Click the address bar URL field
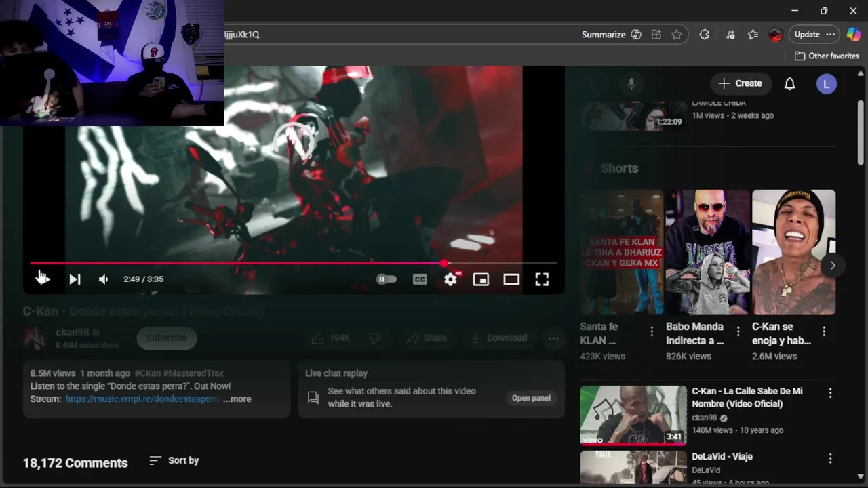Viewport: 868px width, 488px height. (x=400, y=35)
